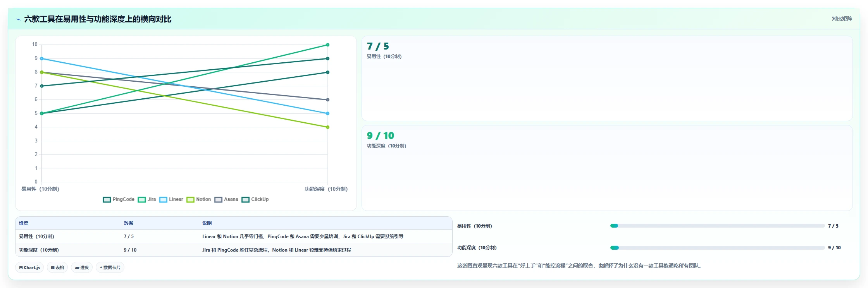
Task: Click the 数据卡片 tag chip
Action: (110, 267)
